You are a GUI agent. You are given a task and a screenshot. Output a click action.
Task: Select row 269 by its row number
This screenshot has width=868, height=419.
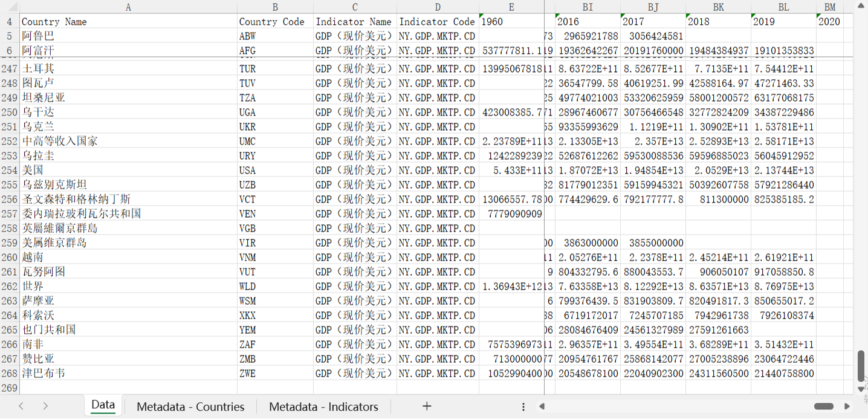click(10, 388)
